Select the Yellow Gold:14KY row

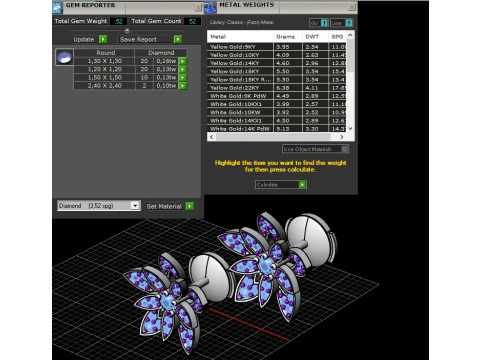[x=277, y=63]
